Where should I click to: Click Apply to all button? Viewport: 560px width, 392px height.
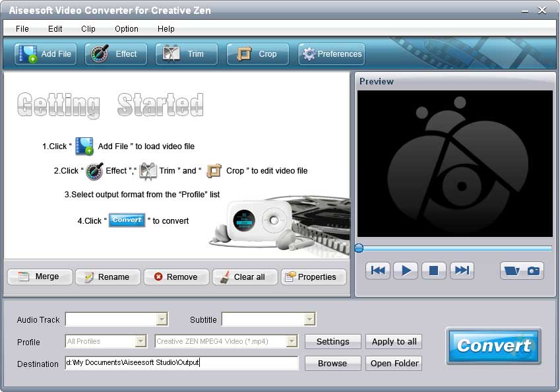[394, 342]
